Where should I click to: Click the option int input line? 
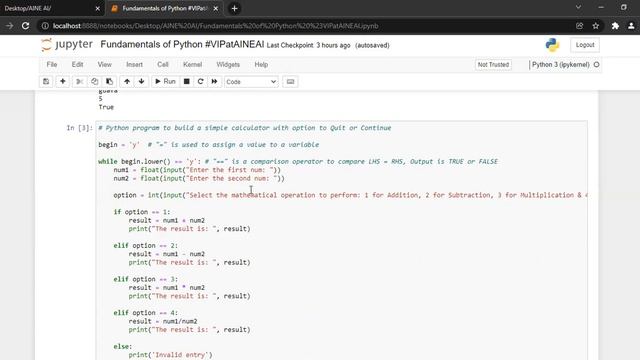coord(350,195)
